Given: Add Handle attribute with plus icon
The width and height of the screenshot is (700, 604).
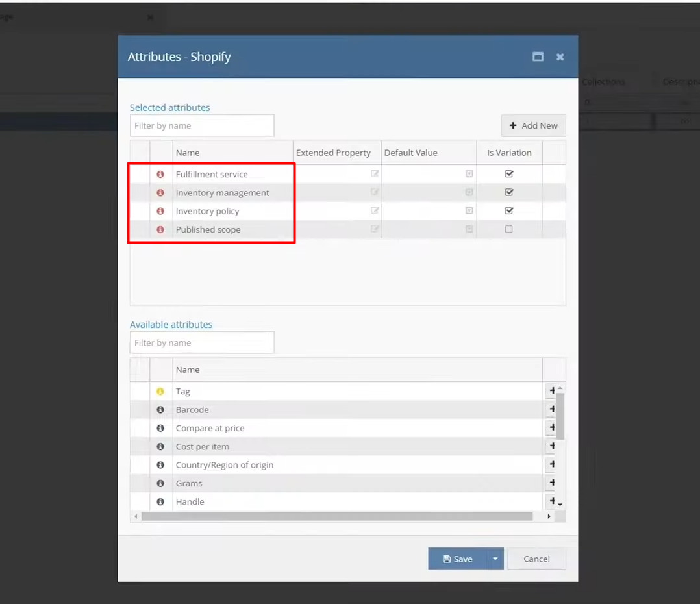Looking at the screenshot, I should 552,501.
